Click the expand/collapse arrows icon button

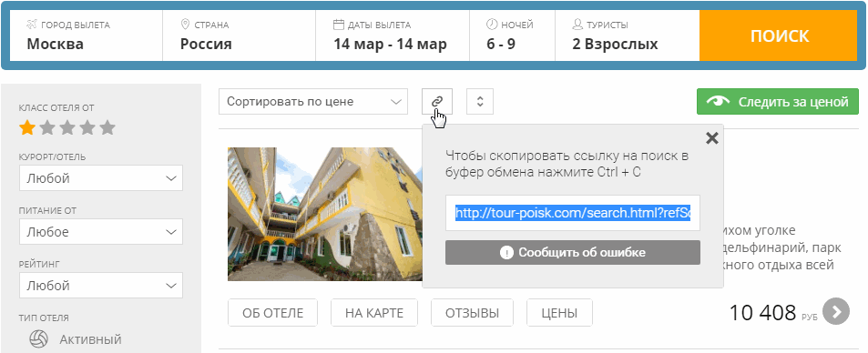click(x=480, y=101)
